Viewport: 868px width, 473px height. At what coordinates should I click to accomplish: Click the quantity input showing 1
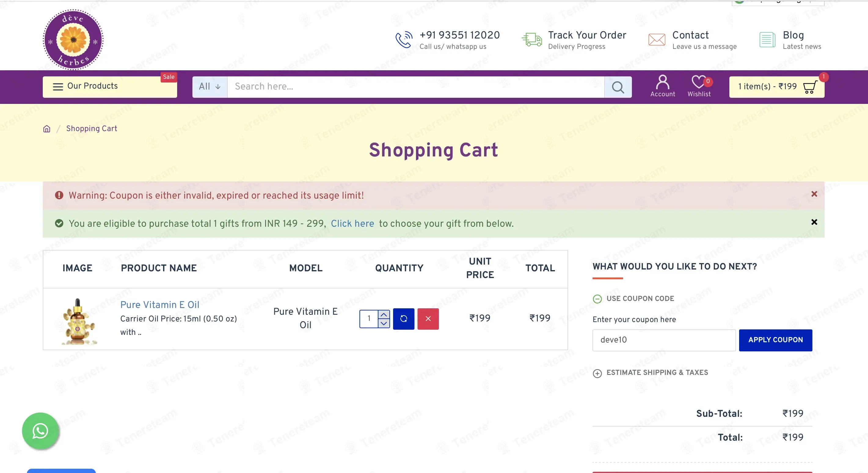coord(369,319)
